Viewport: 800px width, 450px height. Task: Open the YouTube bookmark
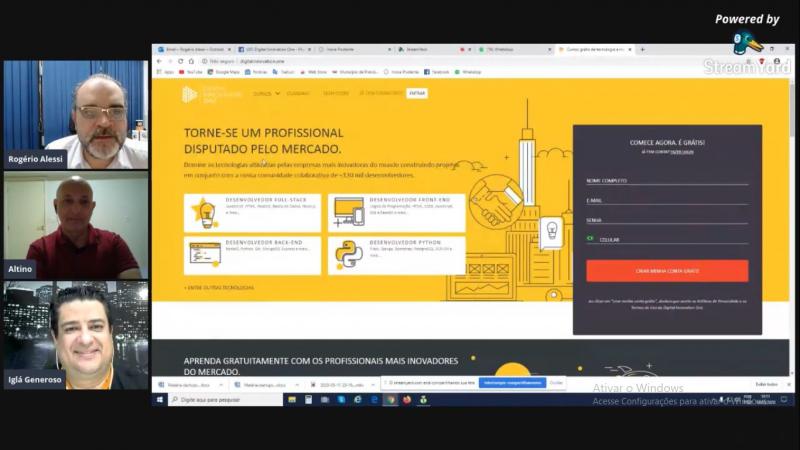[x=191, y=72]
